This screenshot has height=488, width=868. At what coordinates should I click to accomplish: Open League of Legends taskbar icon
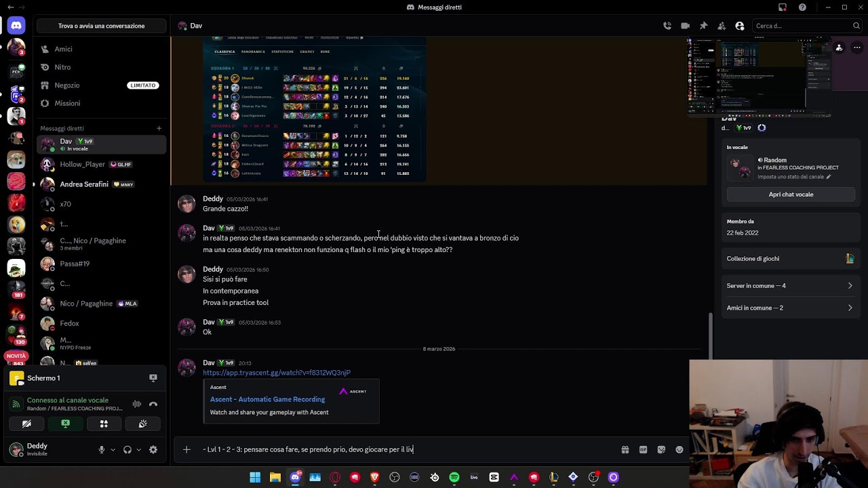pos(554,477)
